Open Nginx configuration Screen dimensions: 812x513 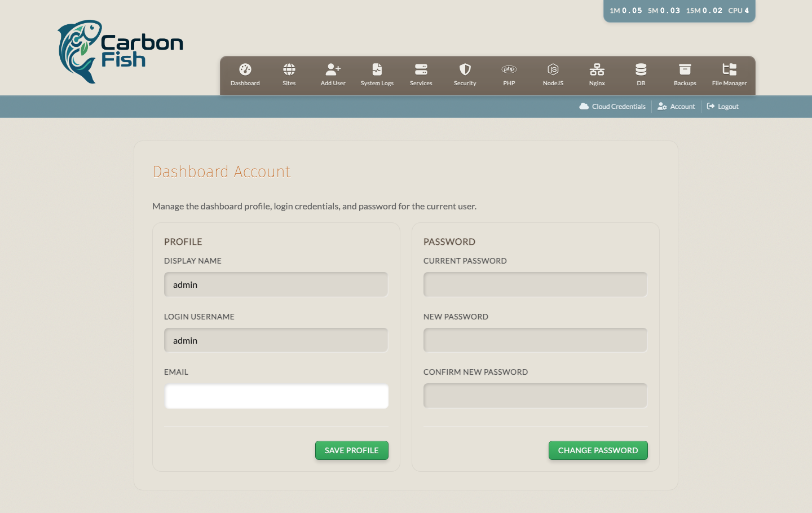[597, 74]
